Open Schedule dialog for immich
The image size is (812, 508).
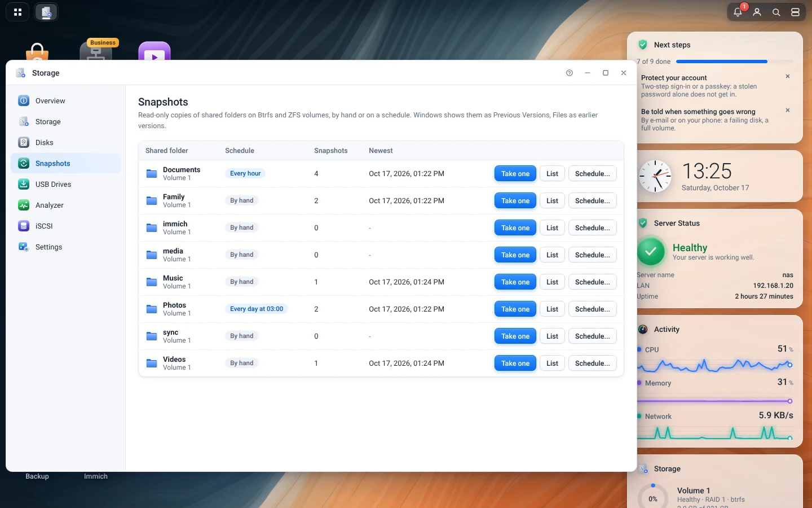pyautogui.click(x=592, y=228)
